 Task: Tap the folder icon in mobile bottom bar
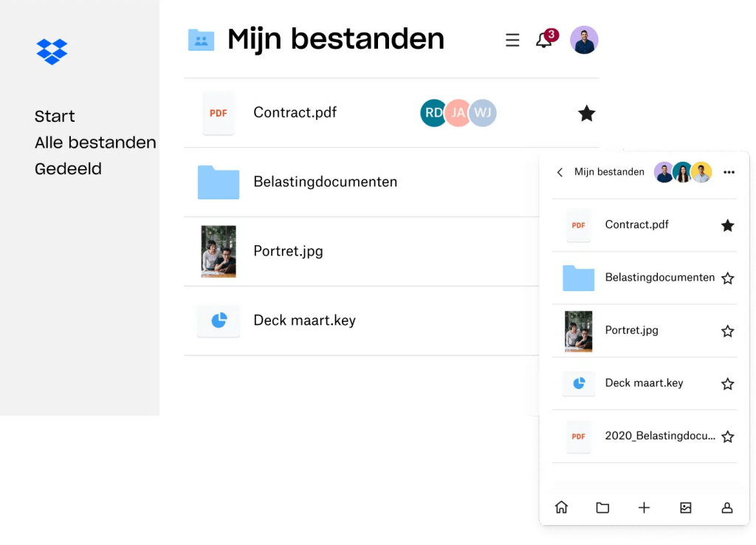602,507
